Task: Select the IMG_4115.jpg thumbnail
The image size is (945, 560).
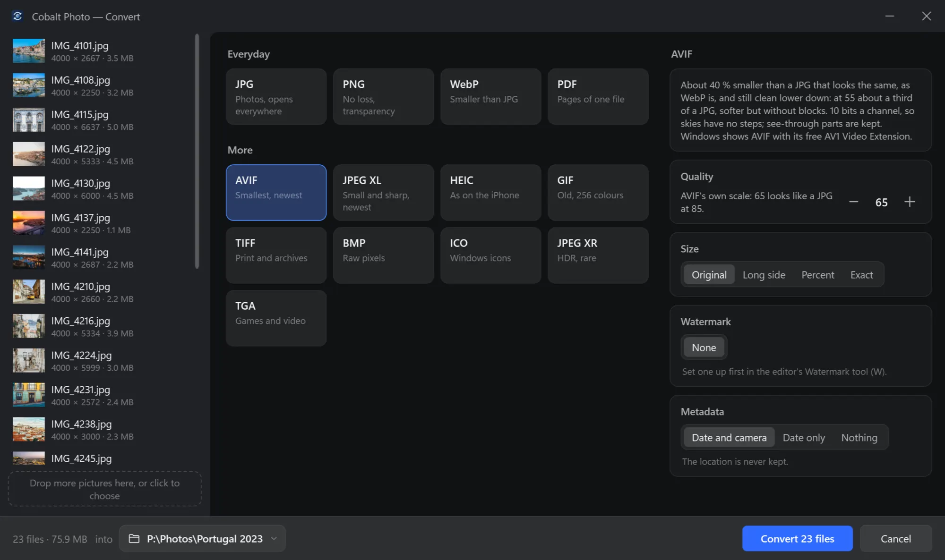Action: (x=29, y=120)
